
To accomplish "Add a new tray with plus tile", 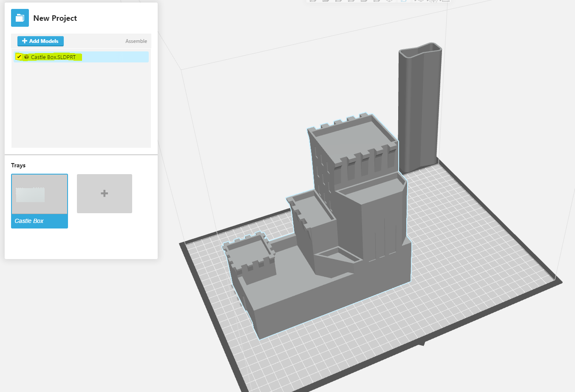I will [105, 194].
